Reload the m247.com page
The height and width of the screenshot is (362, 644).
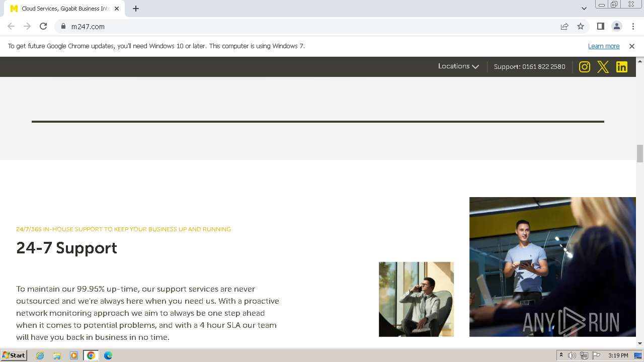43,26
